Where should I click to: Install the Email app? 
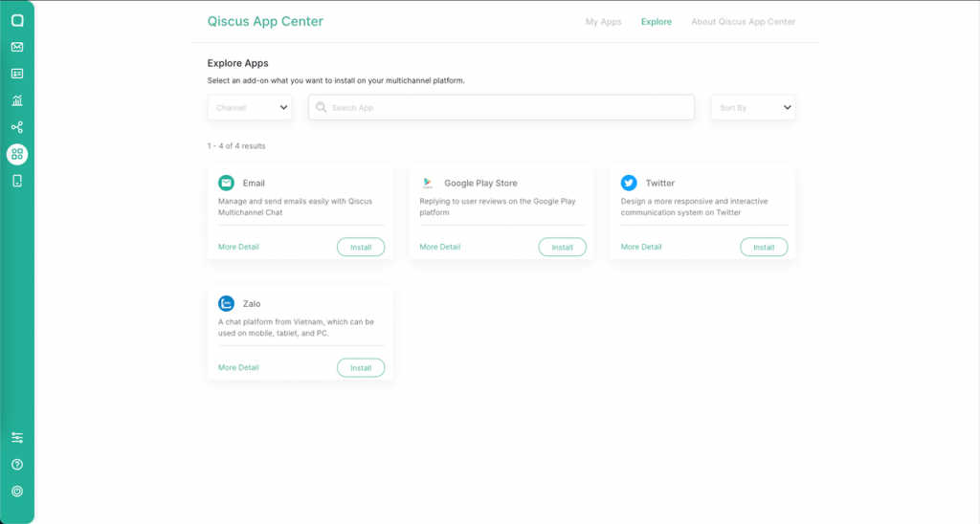[361, 248]
